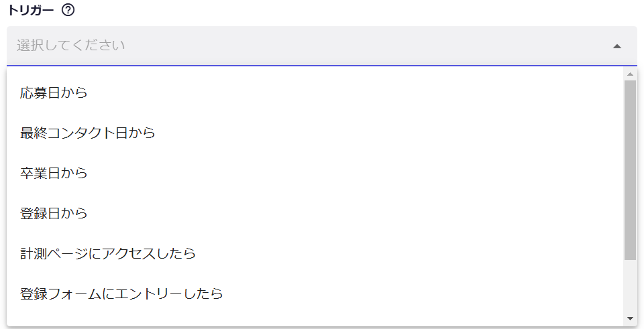The image size is (644, 329).
Task: Collapse the trigger dropdown with the arrow
Action: click(617, 46)
